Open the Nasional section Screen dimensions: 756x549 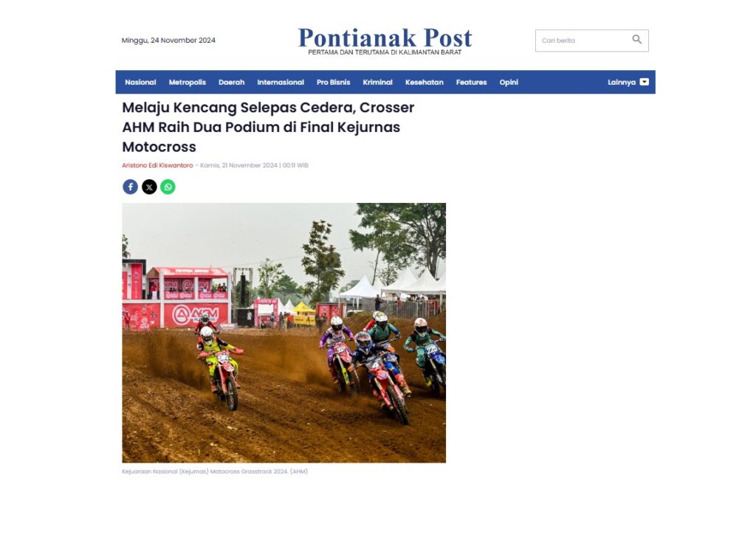click(140, 83)
